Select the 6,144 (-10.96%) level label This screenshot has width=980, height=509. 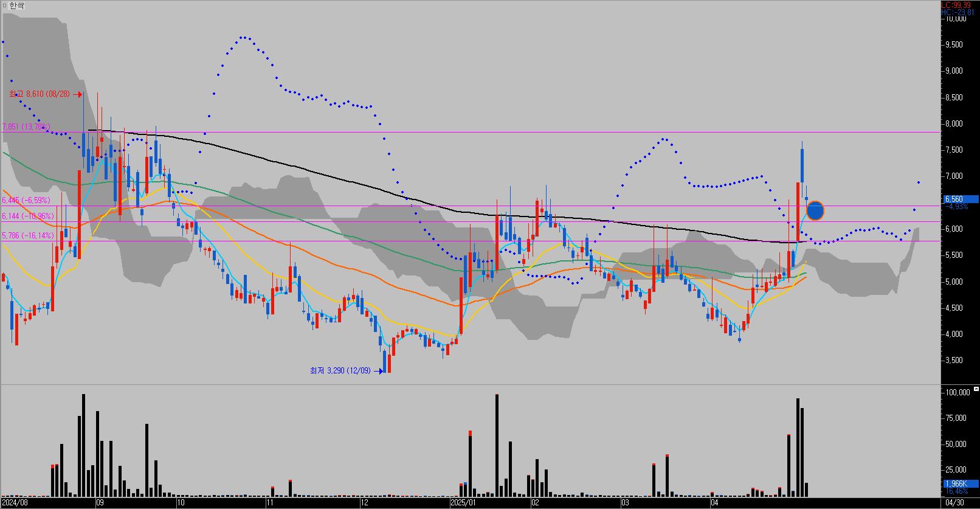(28, 216)
